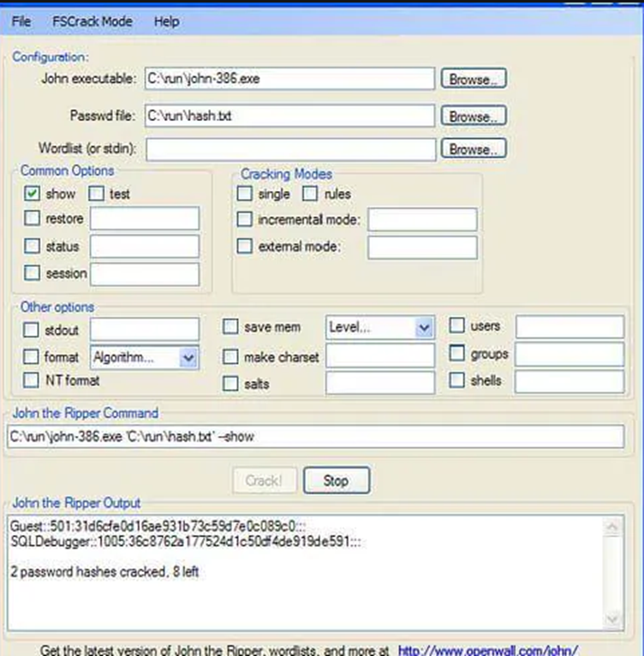Viewport: 644px width, 656px height.
Task: Open the openwall.com/john link
Action: coord(488,651)
